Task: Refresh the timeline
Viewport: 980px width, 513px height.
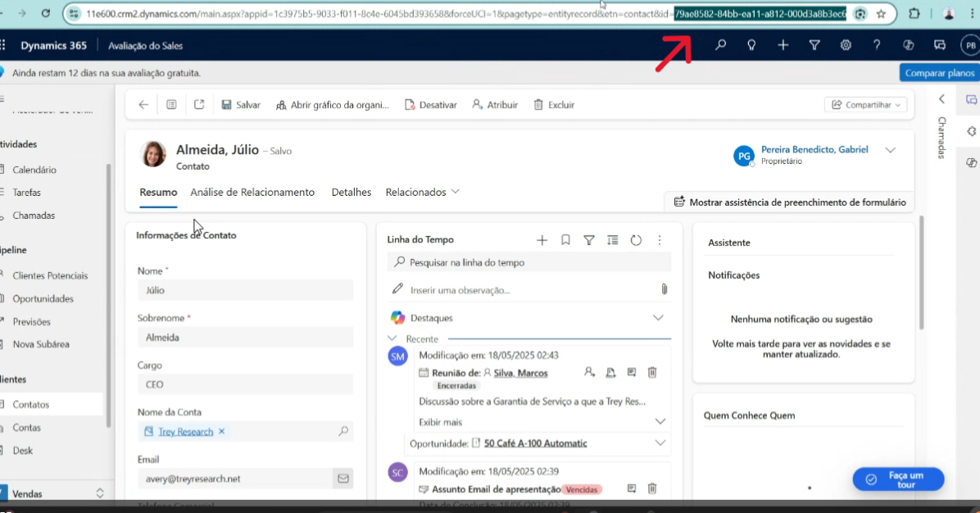Action: 636,240
